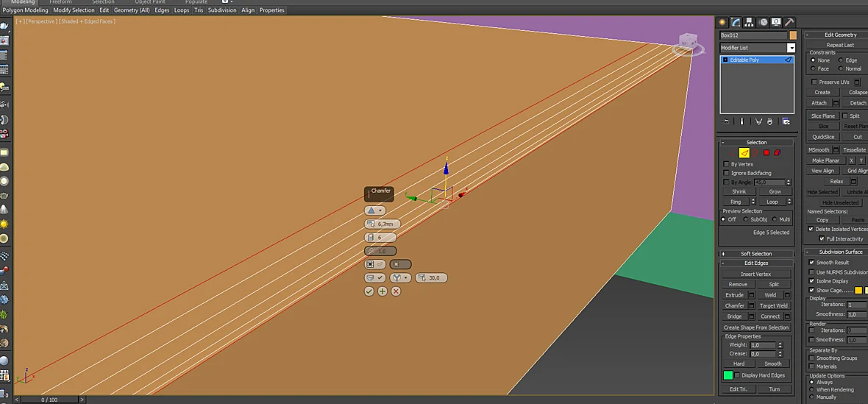
Task: Click Grow selection button
Action: (x=775, y=191)
